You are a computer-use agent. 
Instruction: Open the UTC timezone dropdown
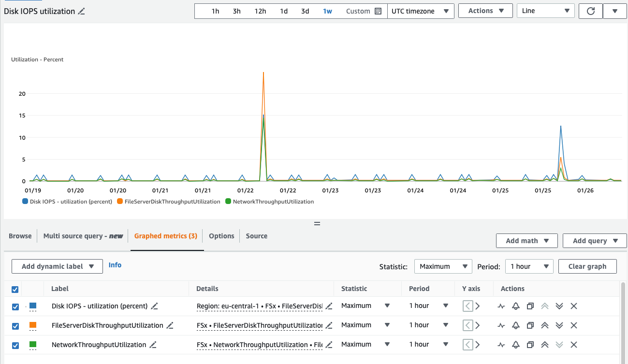[420, 11]
